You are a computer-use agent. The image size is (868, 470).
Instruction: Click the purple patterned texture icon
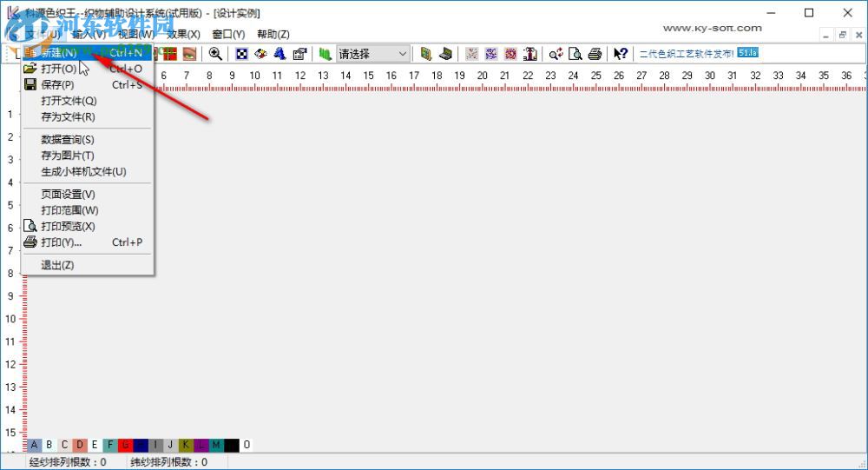tap(491, 54)
